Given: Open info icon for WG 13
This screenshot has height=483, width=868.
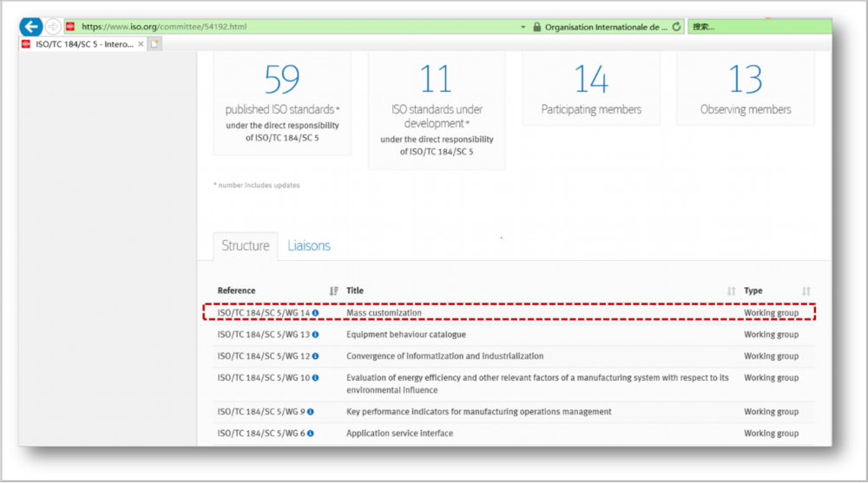Looking at the screenshot, I should 316,335.
